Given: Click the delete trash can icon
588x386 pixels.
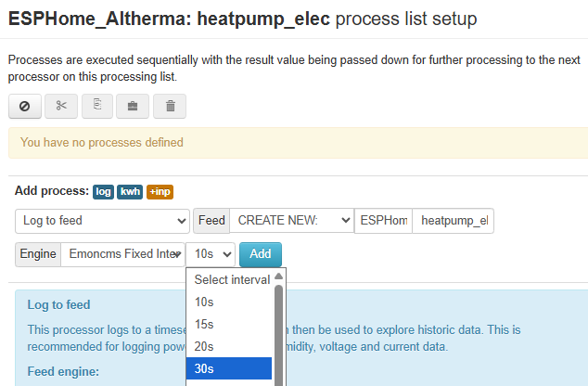Looking at the screenshot, I should coord(170,106).
